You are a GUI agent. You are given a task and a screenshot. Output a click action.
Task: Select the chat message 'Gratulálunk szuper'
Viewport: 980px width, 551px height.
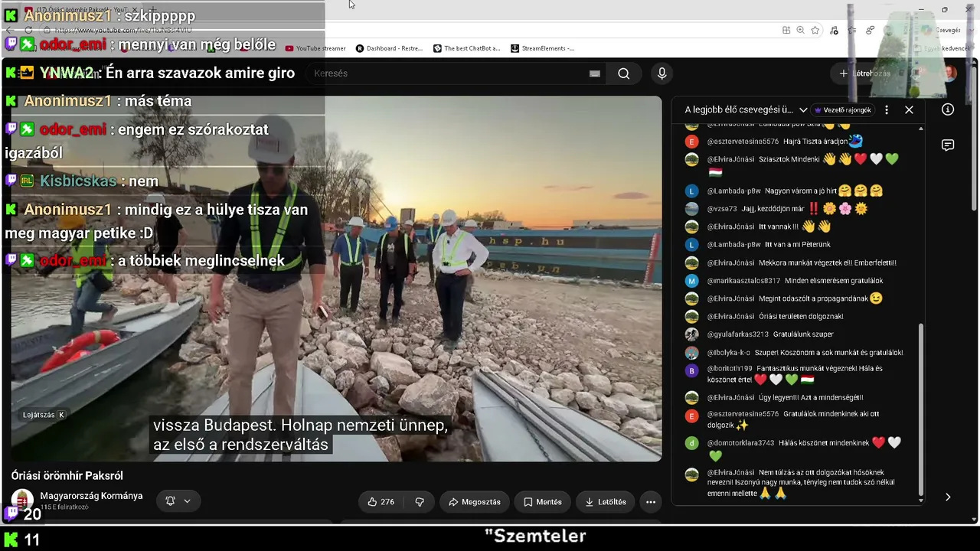click(x=803, y=334)
